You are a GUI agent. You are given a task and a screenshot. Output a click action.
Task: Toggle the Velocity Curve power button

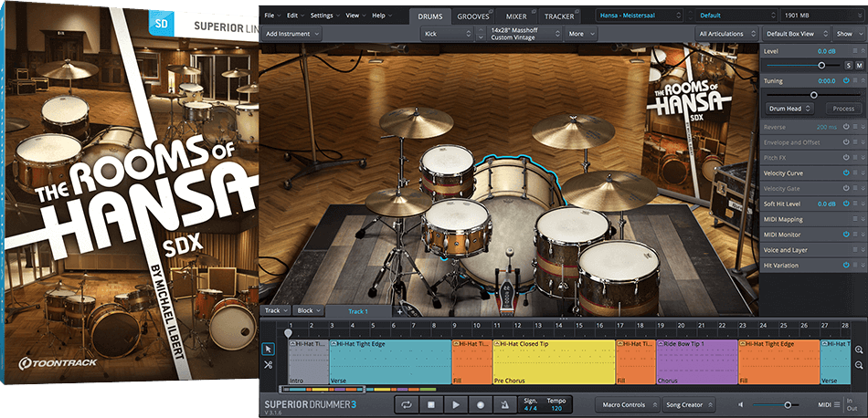coord(846,173)
